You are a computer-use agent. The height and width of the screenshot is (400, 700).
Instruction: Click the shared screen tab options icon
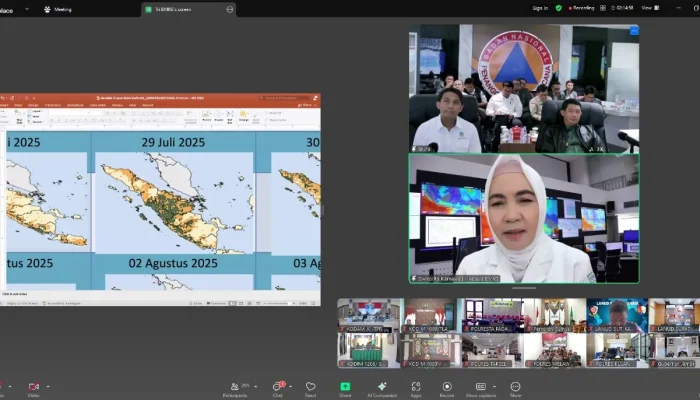pyautogui.click(x=230, y=9)
